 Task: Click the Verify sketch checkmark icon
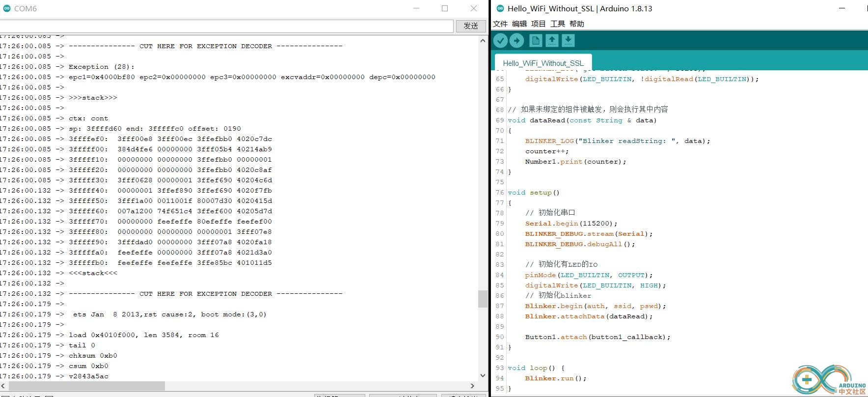pos(500,41)
